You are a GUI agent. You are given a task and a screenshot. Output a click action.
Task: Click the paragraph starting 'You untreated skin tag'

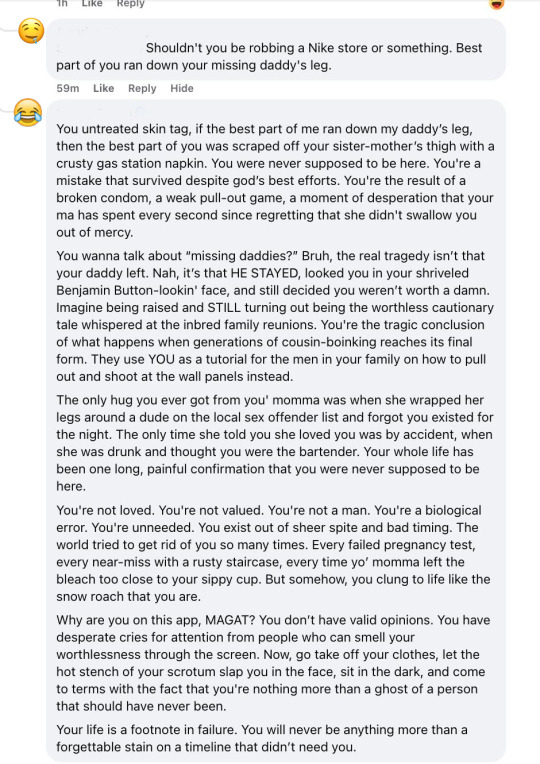tap(275, 180)
